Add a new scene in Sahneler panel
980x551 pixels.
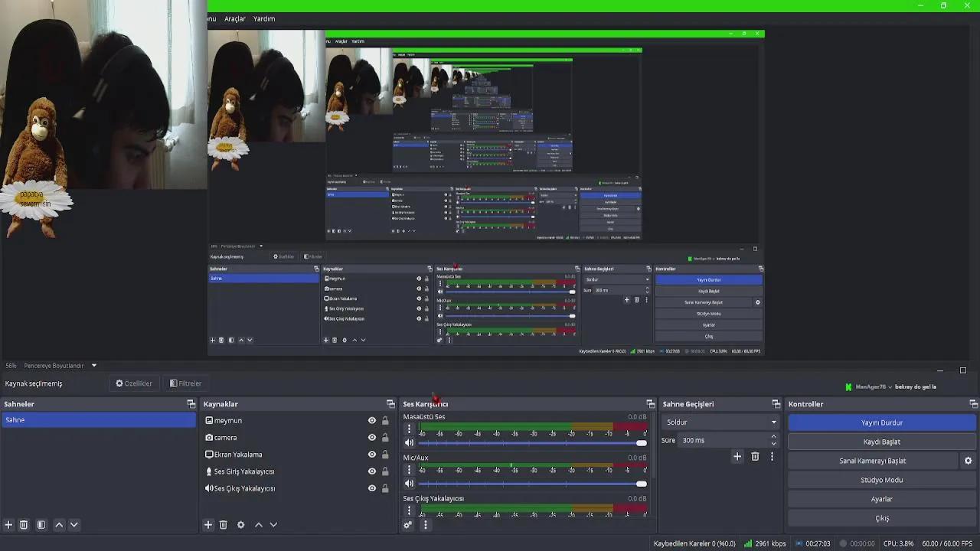[7, 525]
